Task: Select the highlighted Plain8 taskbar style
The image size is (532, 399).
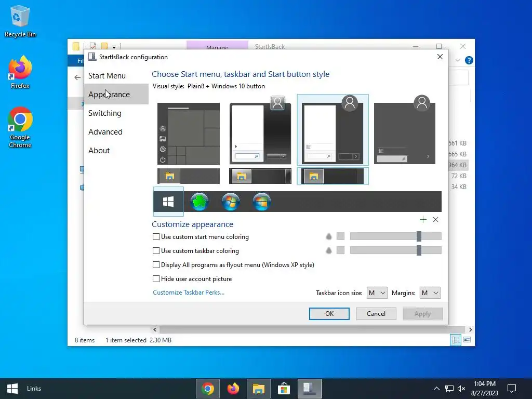Action: point(332,176)
